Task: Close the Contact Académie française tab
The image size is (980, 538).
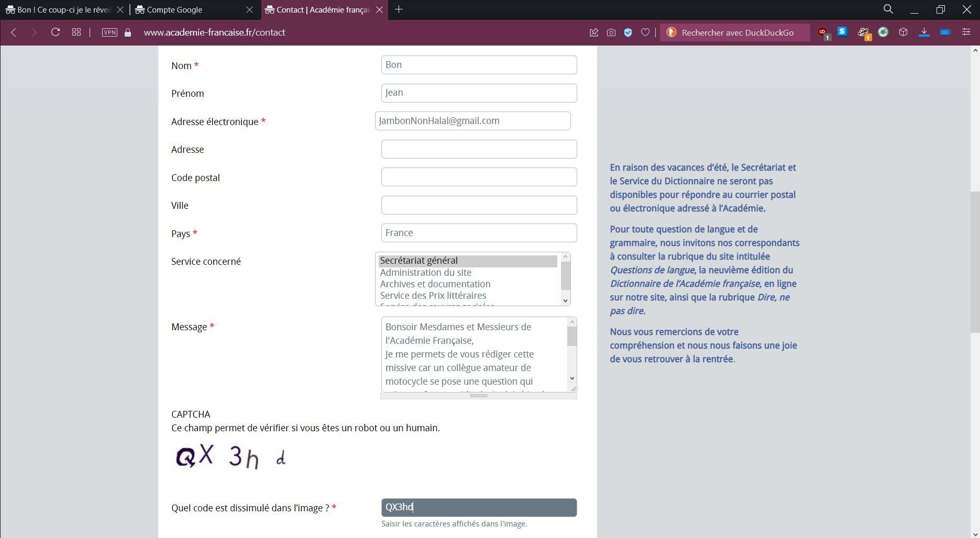Action: click(379, 10)
